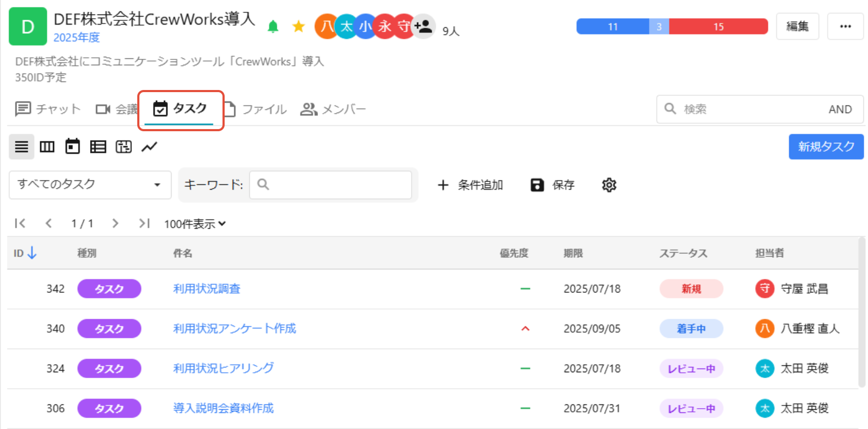Open filter settings gear icon
The height and width of the screenshot is (429, 868).
[x=609, y=185]
